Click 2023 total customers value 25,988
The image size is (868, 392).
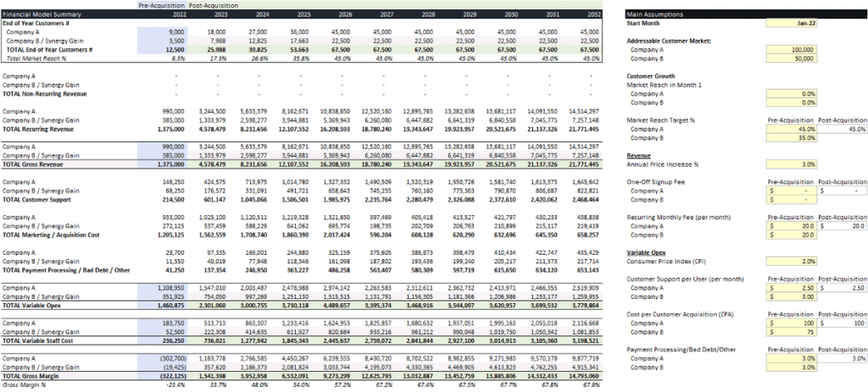coord(216,50)
